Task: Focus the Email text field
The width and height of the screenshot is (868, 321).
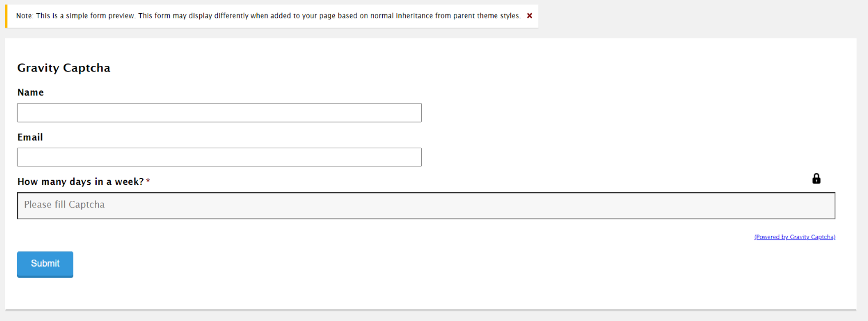Action: tap(219, 157)
